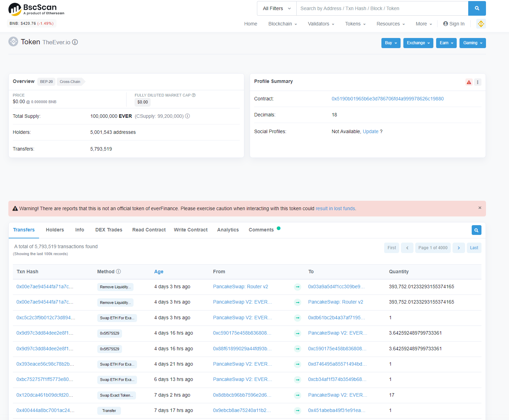Click the search icon on the Transfers panel
The width and height of the screenshot is (509, 420).
[476, 230]
